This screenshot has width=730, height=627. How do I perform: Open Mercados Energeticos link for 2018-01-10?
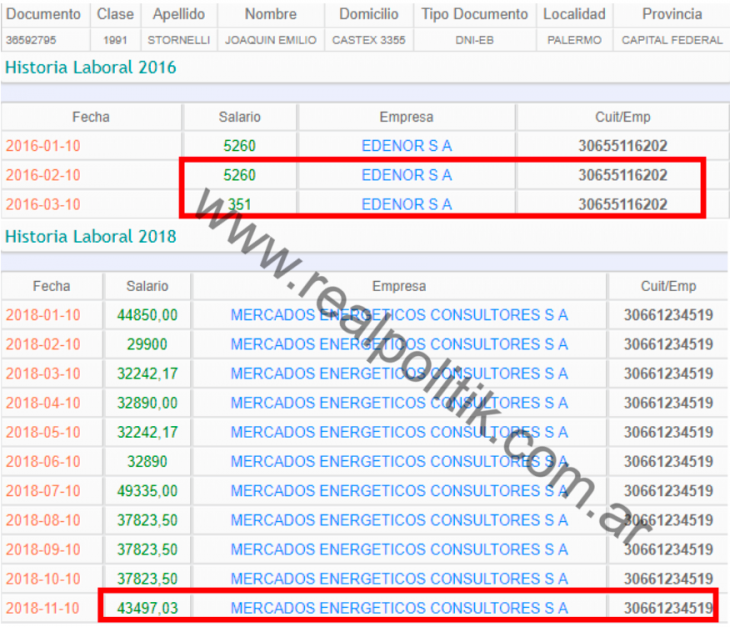coord(399,315)
